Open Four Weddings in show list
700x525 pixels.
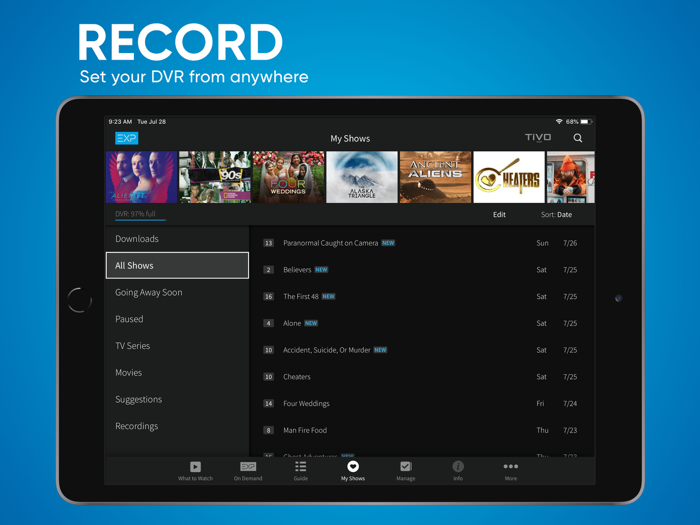click(x=420, y=404)
